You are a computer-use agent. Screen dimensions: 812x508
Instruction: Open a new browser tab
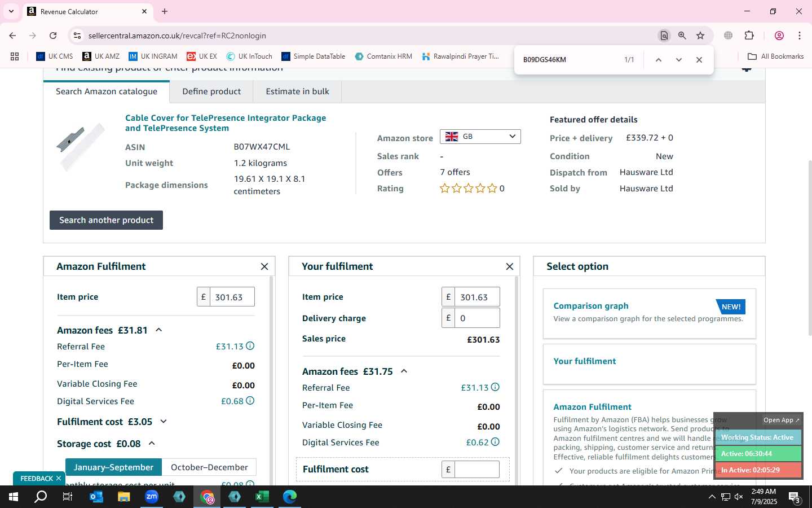pos(165,11)
